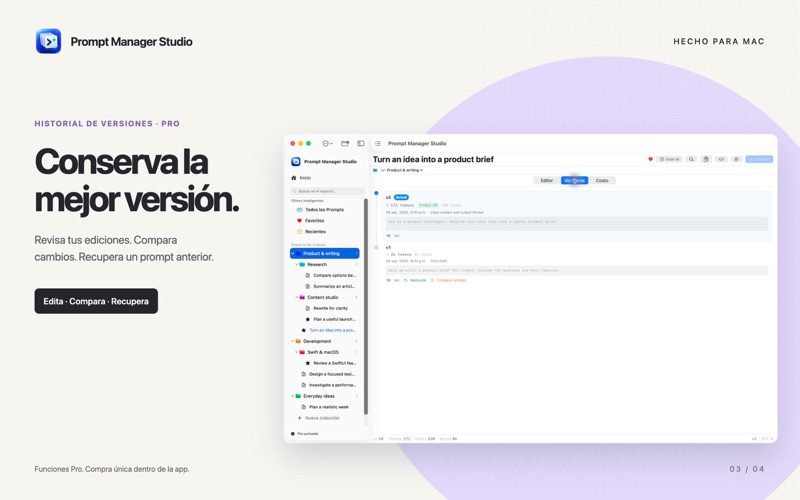Toggle the sidebar panel icon in toolbar
The height and width of the screenshot is (500, 800).
click(361, 143)
